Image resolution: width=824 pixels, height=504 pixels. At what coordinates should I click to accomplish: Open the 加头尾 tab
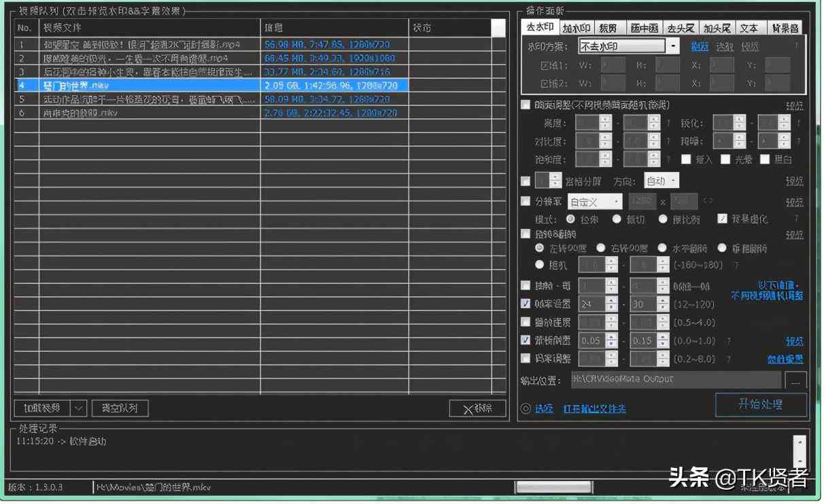(x=716, y=28)
